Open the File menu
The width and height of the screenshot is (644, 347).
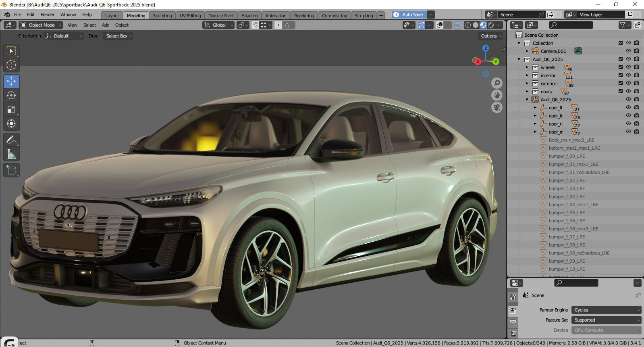click(x=18, y=15)
